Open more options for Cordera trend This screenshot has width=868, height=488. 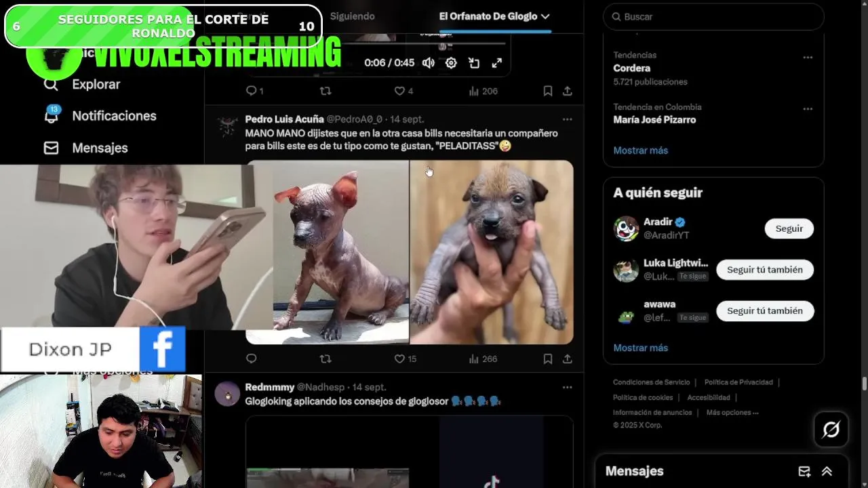[808, 58]
